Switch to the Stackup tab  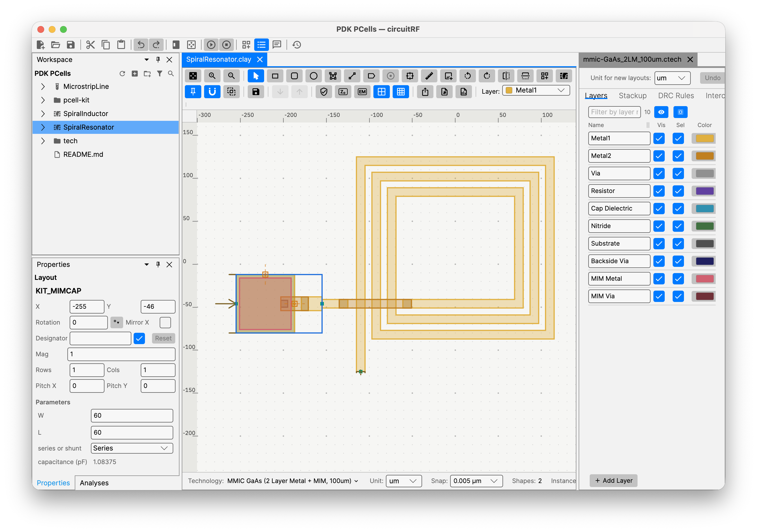coord(632,96)
